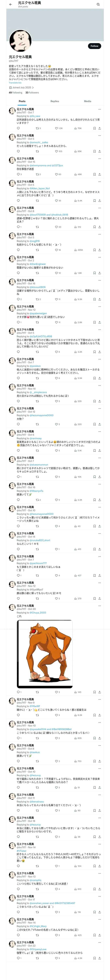The image size is (110, 980).
Task: Open more options on the @Chuya_2003 reply
Action: [x=99, y=606]
